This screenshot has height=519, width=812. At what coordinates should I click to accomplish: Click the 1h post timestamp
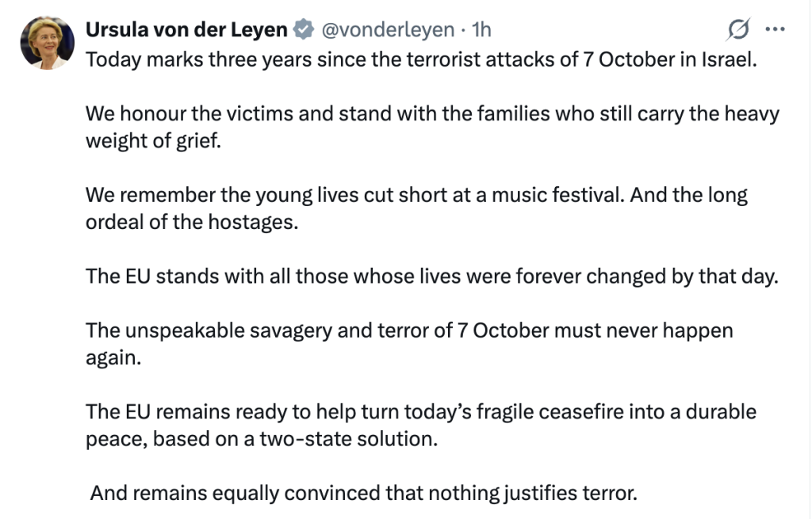(481, 29)
